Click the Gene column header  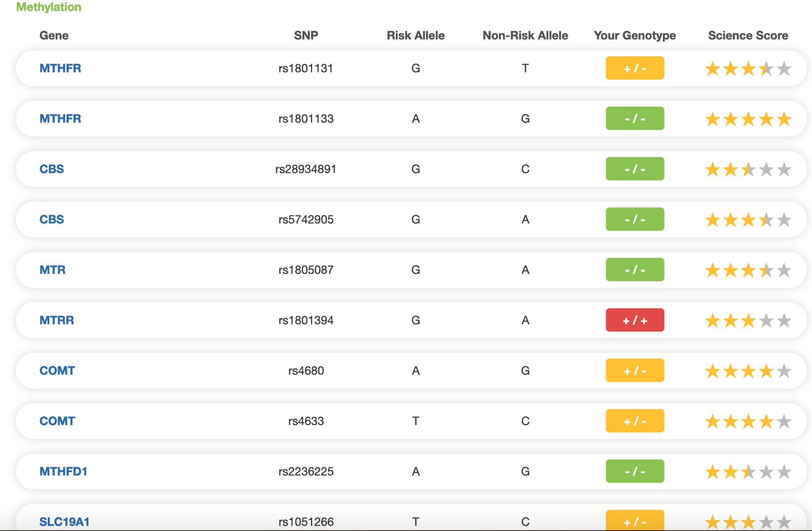click(54, 35)
